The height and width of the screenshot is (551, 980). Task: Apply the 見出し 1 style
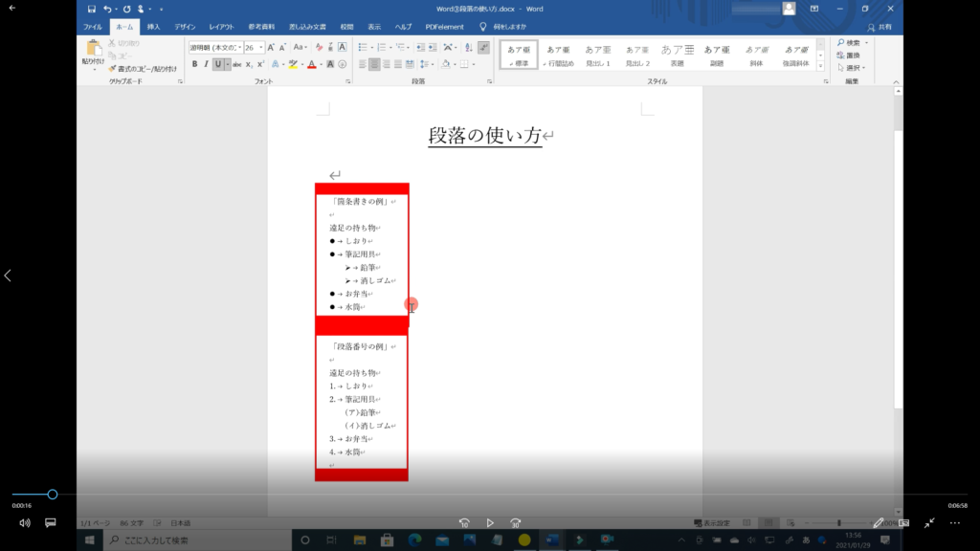tap(597, 55)
